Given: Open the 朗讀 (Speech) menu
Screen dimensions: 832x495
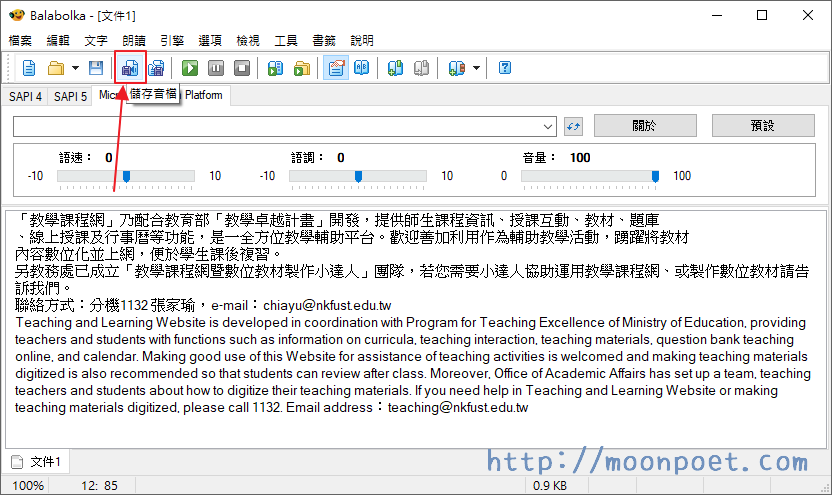Looking at the screenshot, I should point(134,40).
